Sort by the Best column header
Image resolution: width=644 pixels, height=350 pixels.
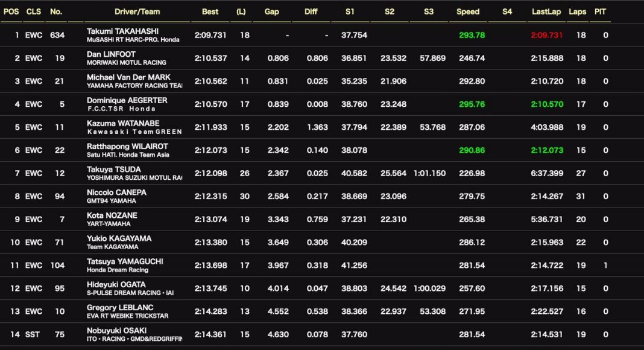(x=210, y=11)
